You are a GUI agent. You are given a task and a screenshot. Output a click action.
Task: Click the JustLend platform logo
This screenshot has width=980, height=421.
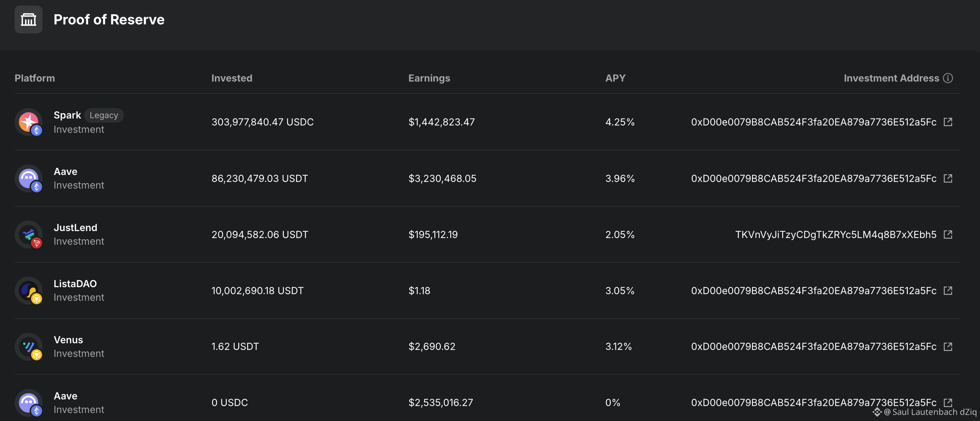[x=29, y=235]
